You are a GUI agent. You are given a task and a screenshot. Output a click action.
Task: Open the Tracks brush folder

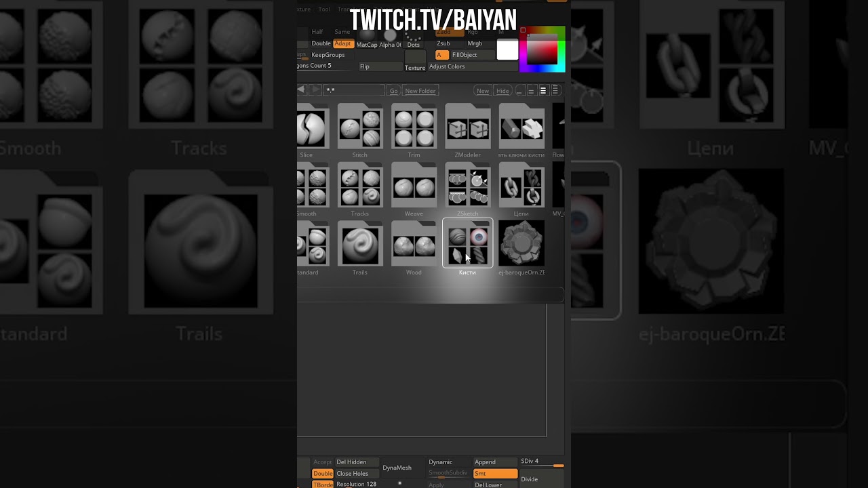(x=360, y=186)
